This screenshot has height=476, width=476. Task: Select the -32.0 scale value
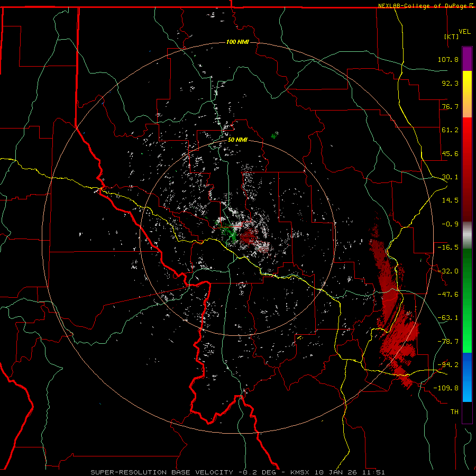[x=448, y=271]
